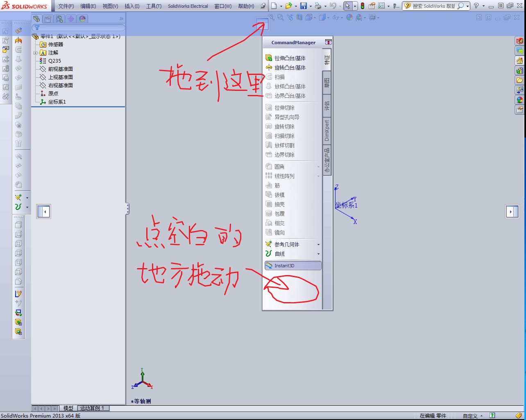Open the DisplayManager color ball tab
The width and height of the screenshot is (526, 420).
82,19
